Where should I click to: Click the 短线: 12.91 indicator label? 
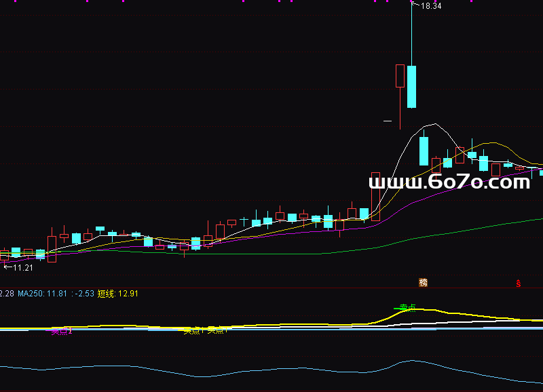[117, 294]
